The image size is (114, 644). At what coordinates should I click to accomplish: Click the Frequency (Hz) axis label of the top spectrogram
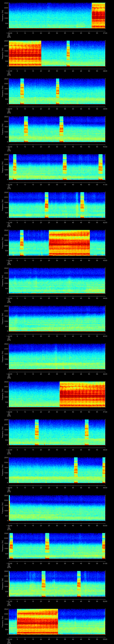pos(3,16)
